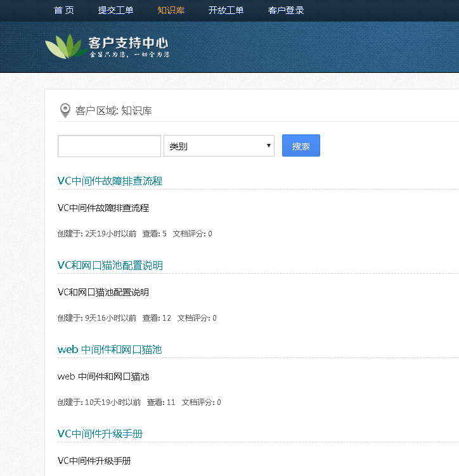Select the 知识库 navigation tab
Viewport: 459px width, 476px height.
pyautogui.click(x=171, y=10)
